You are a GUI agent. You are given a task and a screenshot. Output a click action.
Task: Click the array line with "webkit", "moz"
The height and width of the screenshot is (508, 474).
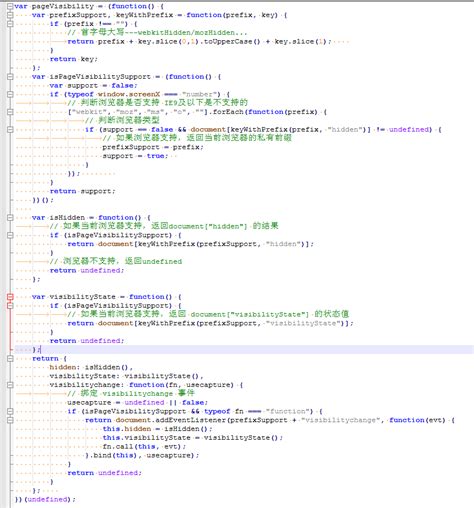pos(197,112)
